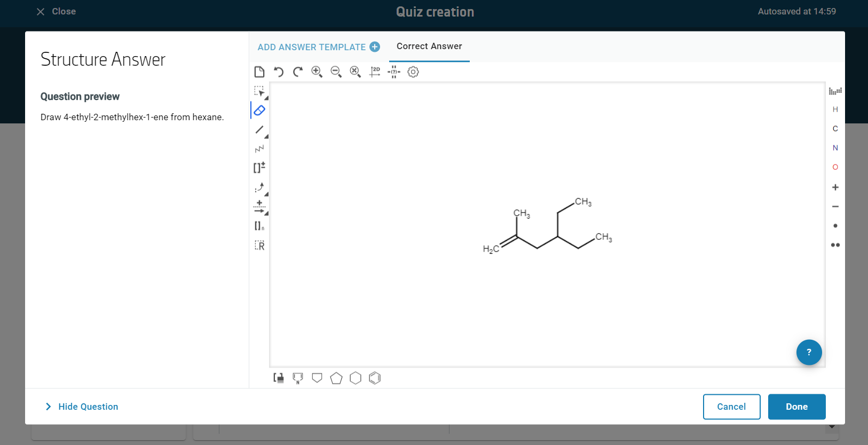Clear canvas with the New document icon
Screen dimensions: 868x445
point(259,72)
